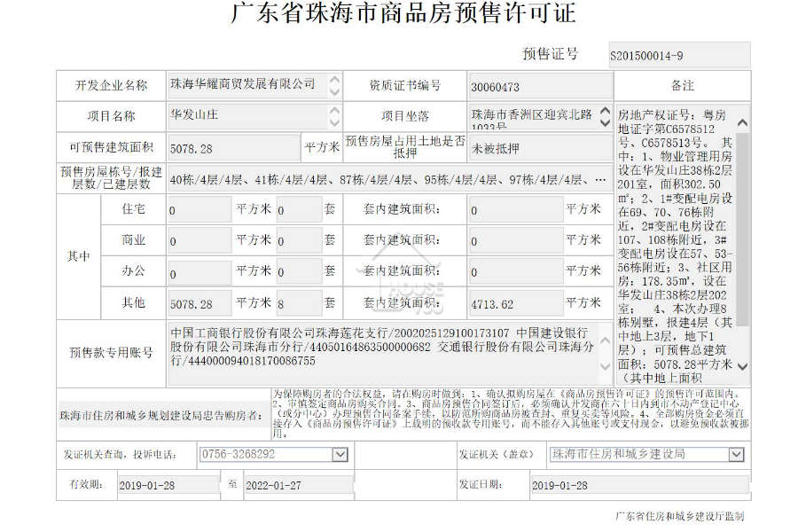Click the 广东省住房和城乡建设厅监制 footer text
Screen dimensions: 798x532
(680, 516)
